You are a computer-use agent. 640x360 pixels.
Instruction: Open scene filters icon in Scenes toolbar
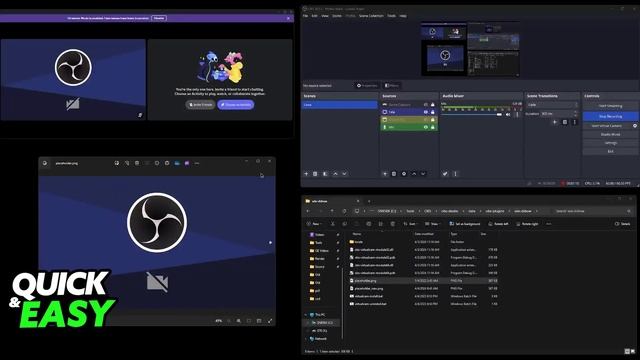(x=325, y=174)
